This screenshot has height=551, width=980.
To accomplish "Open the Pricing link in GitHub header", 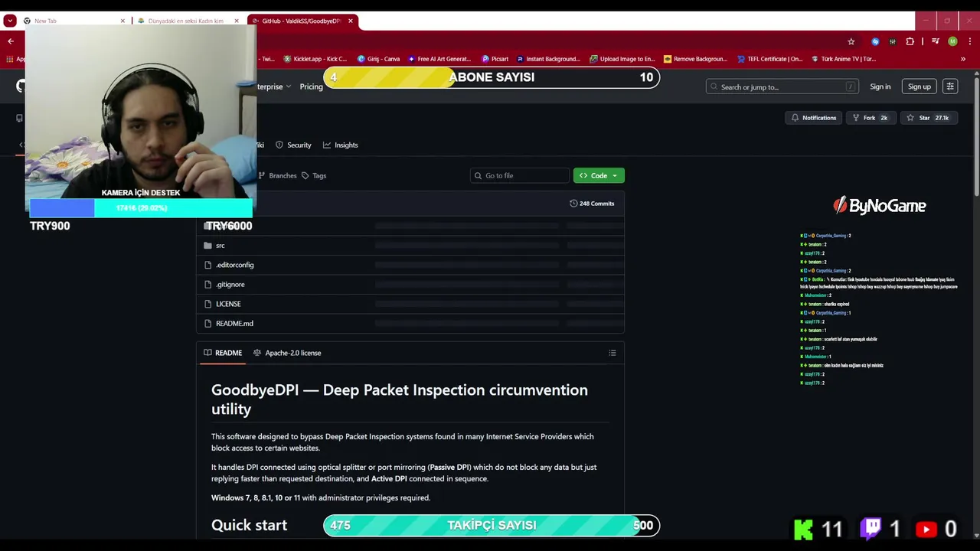I will pos(311,86).
